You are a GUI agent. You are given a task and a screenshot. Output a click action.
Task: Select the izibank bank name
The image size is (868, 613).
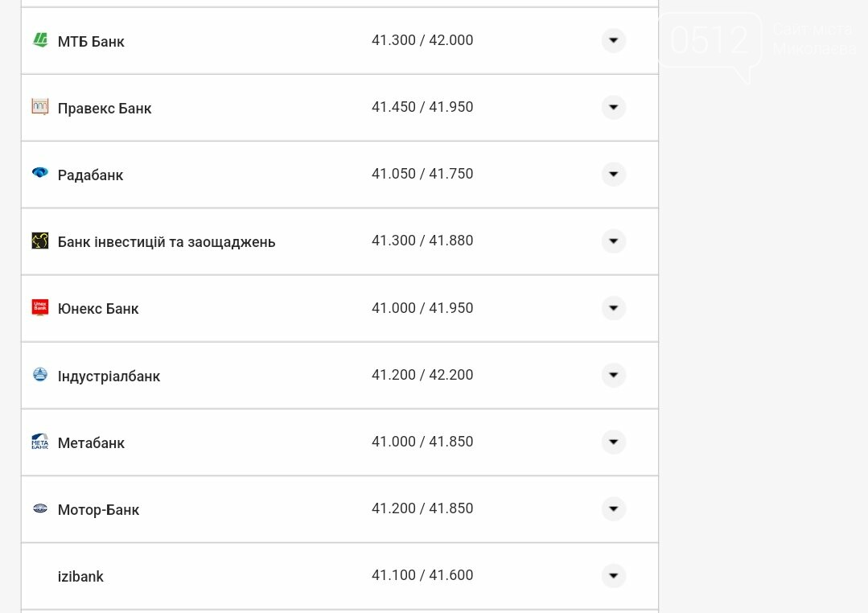80,577
